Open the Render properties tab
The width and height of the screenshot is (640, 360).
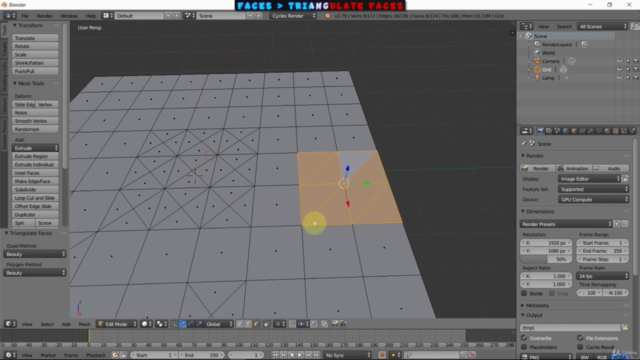tap(540, 131)
